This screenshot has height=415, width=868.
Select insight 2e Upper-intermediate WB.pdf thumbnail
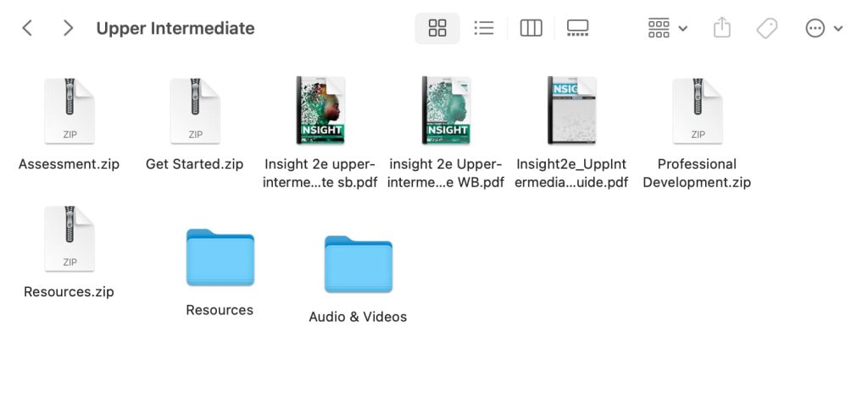[446, 110]
